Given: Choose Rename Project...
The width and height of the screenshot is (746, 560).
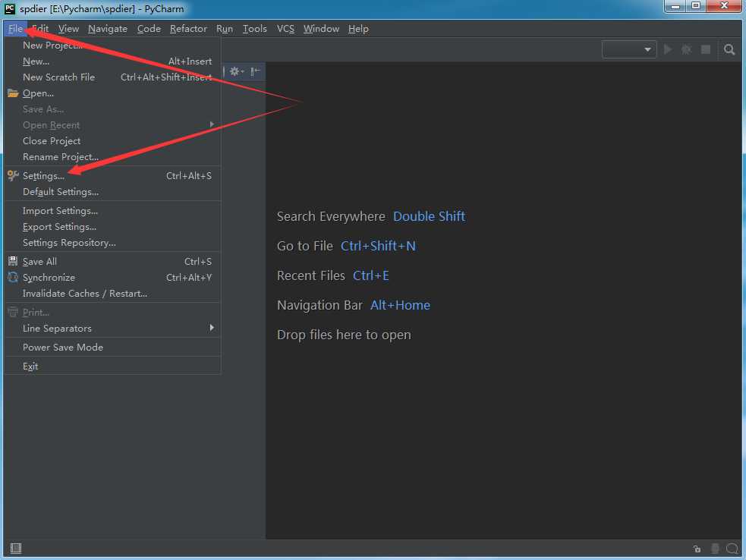Looking at the screenshot, I should [112, 156].
